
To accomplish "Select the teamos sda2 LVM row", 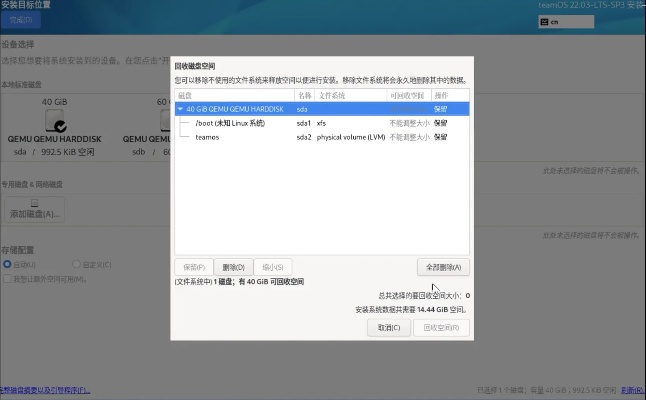I will [322, 137].
